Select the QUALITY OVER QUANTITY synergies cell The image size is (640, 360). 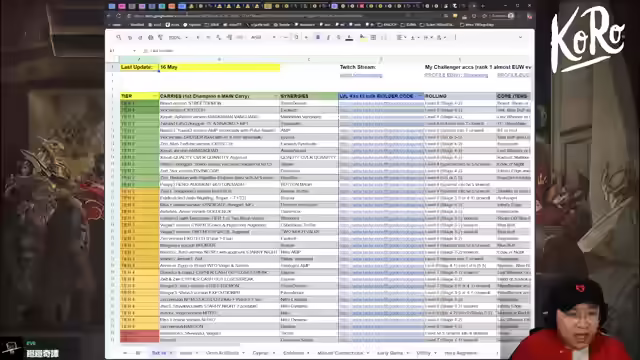pyautogui.click(x=309, y=157)
